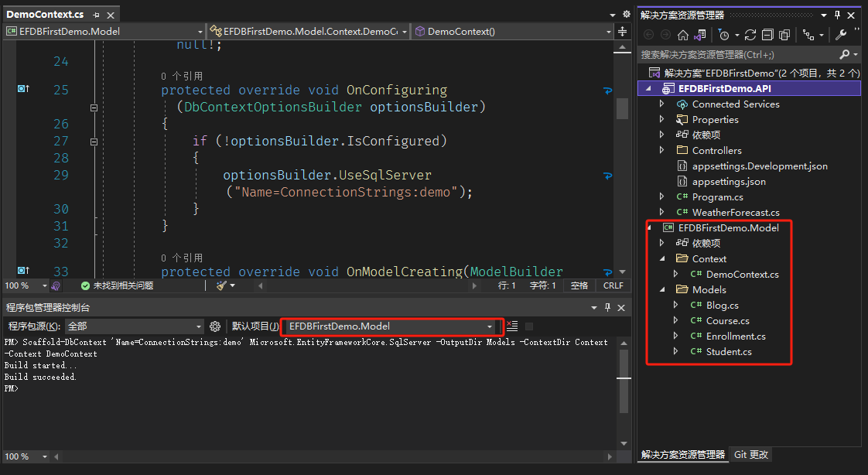This screenshot has width=868, height=475.
Task: Click the stop square next to console clear icon
Action: pyautogui.click(x=529, y=326)
